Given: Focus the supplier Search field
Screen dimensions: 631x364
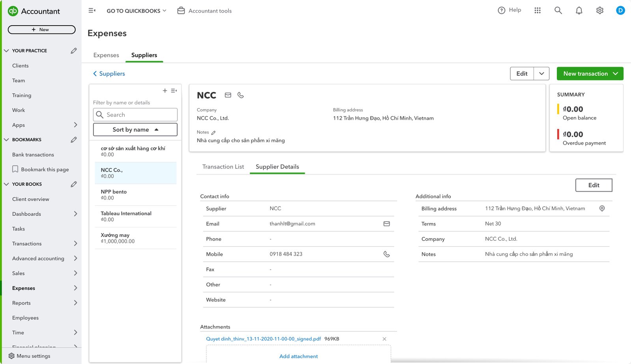Looking at the screenshot, I should 135,115.
